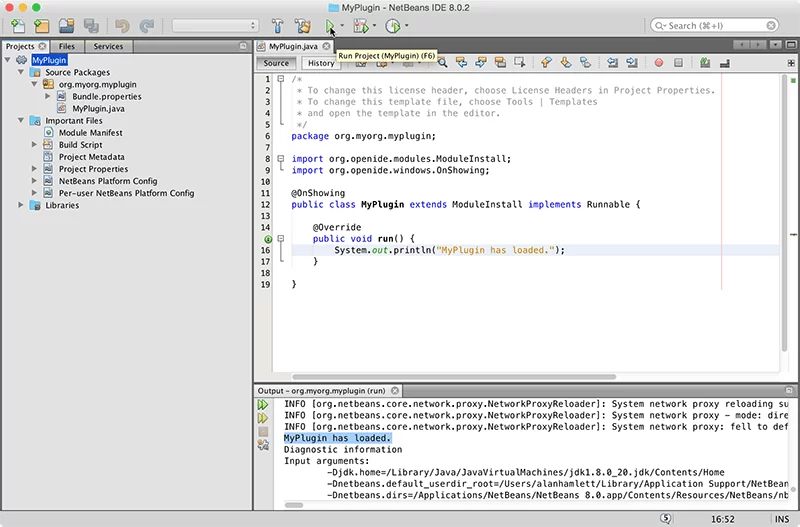Click the Redo arrow icon
Image resolution: width=800 pixels, height=527 pixels.
(147, 26)
